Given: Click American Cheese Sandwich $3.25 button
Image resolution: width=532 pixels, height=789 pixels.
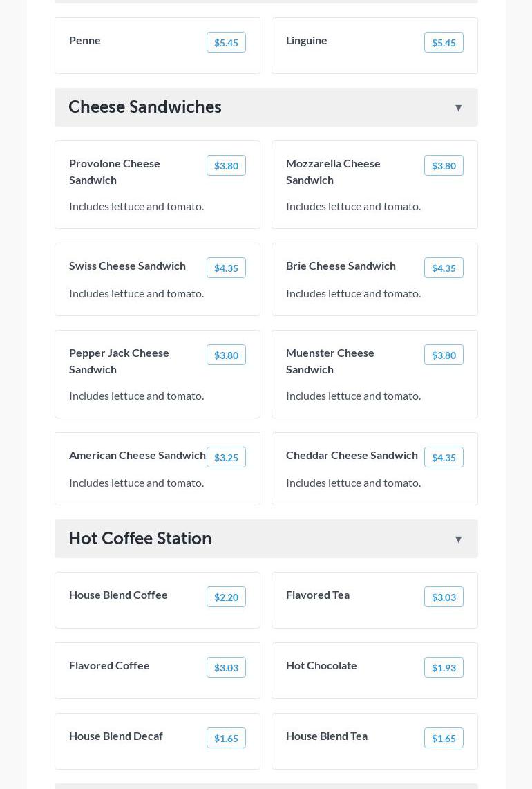Looking at the screenshot, I should coord(226,458).
